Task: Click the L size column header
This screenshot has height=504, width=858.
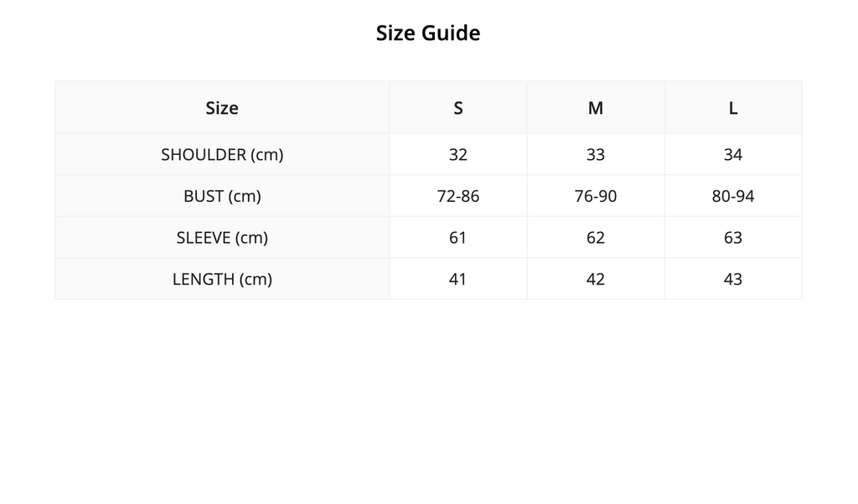Action: 733,108
